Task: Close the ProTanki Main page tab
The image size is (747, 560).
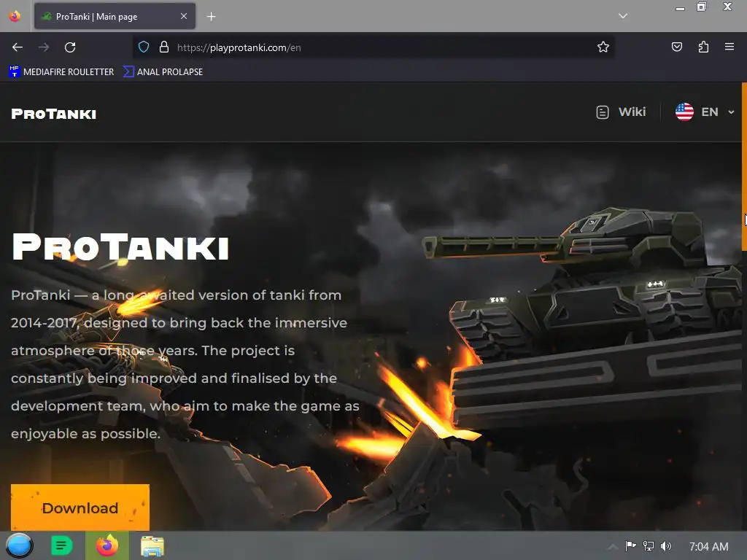Action: pyautogui.click(x=184, y=16)
